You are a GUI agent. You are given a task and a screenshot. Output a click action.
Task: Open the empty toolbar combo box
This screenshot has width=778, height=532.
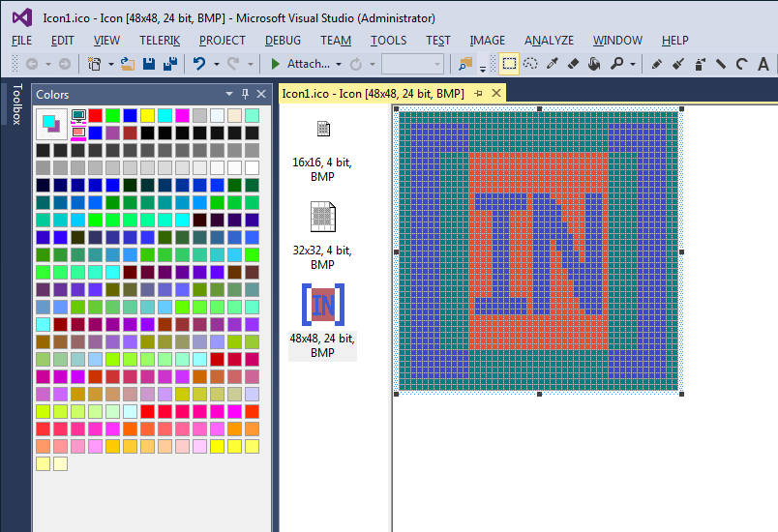412,64
